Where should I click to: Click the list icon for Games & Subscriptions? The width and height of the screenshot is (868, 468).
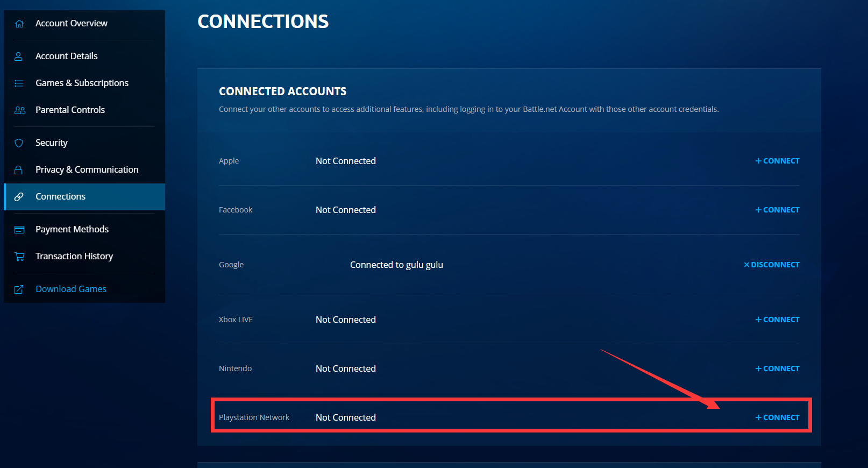19,83
